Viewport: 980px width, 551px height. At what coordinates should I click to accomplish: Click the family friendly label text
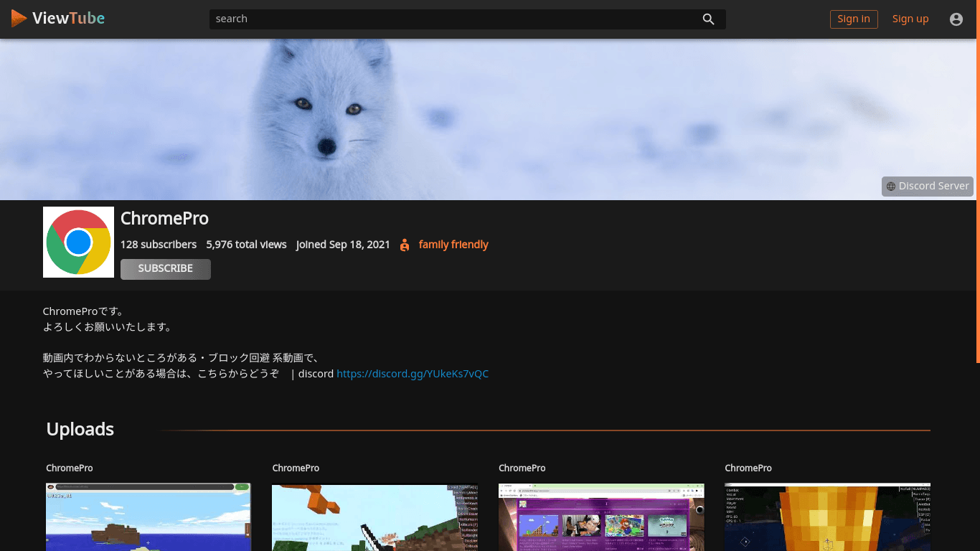click(x=453, y=245)
